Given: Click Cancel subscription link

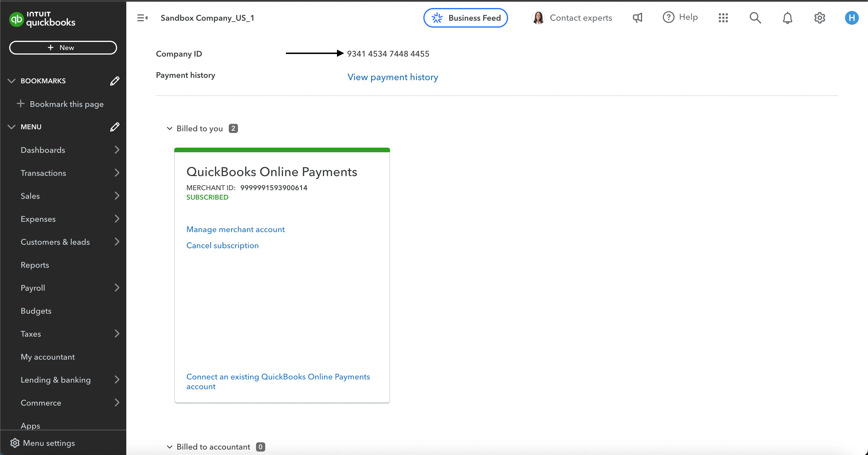Looking at the screenshot, I should click(x=222, y=246).
